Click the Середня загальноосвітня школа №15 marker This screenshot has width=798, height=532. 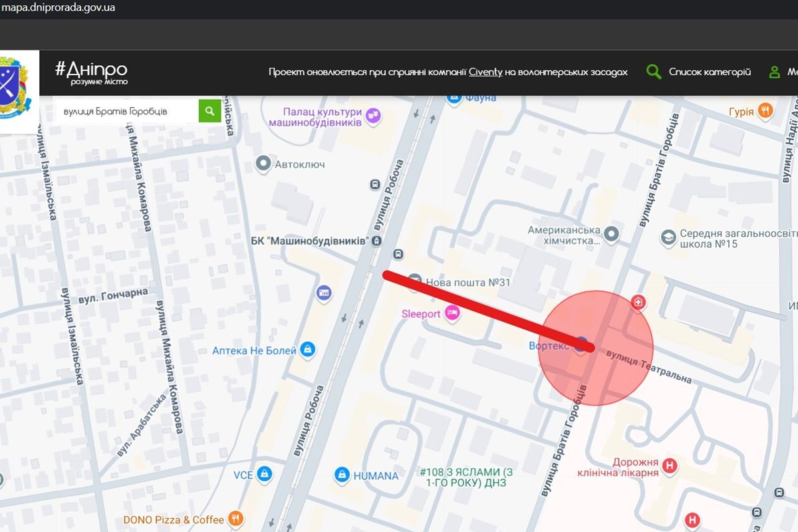(668, 237)
